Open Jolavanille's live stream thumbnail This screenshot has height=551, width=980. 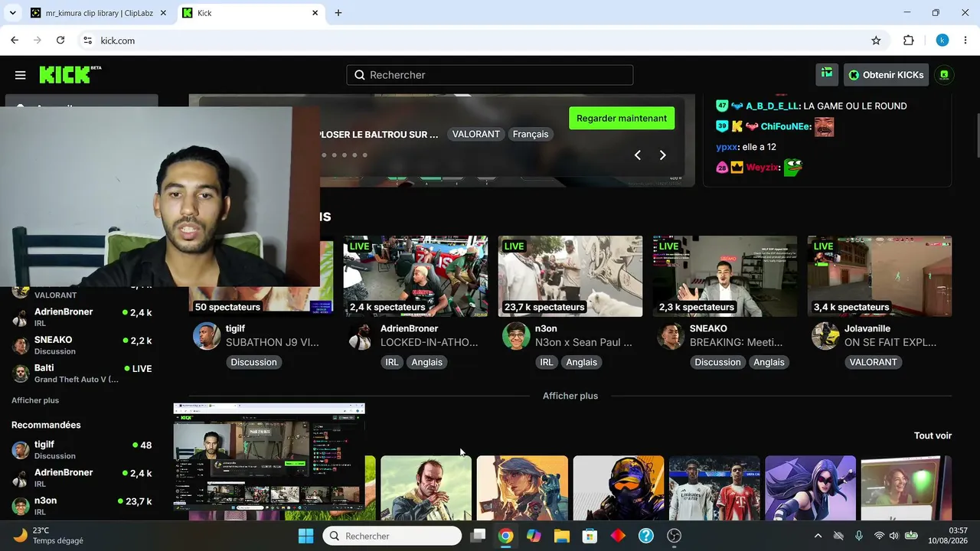click(x=880, y=276)
